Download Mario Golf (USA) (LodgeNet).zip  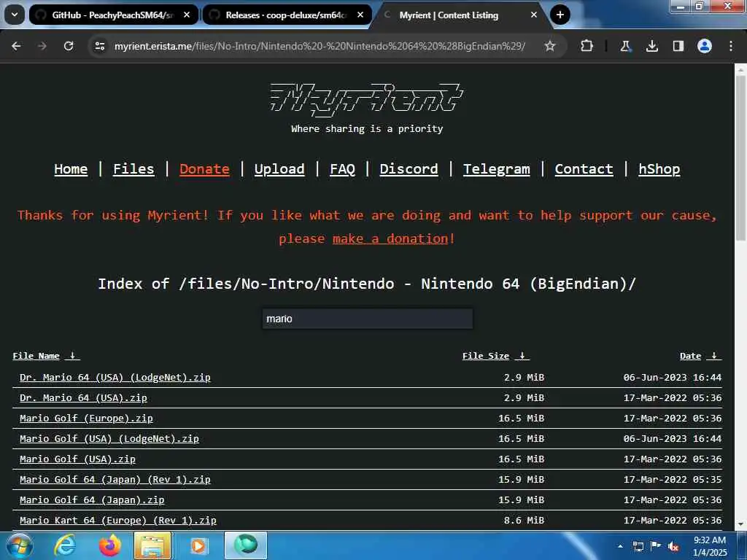click(x=109, y=438)
